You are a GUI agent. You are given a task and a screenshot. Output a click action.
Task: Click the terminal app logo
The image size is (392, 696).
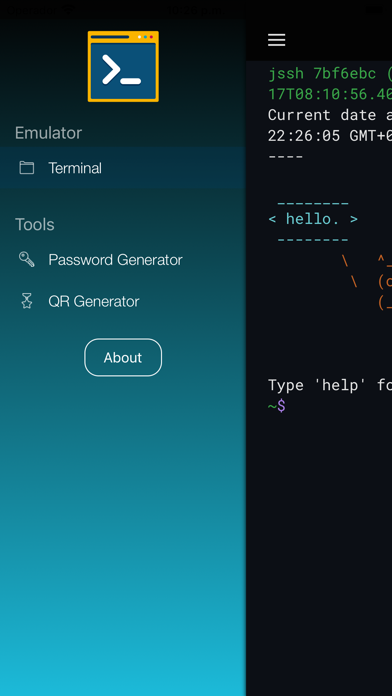point(123,67)
